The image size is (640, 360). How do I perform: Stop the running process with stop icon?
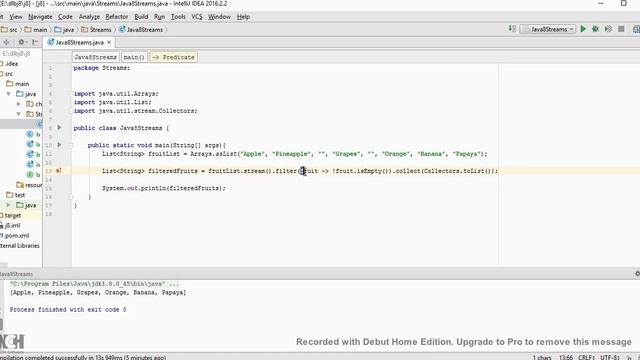click(621, 29)
